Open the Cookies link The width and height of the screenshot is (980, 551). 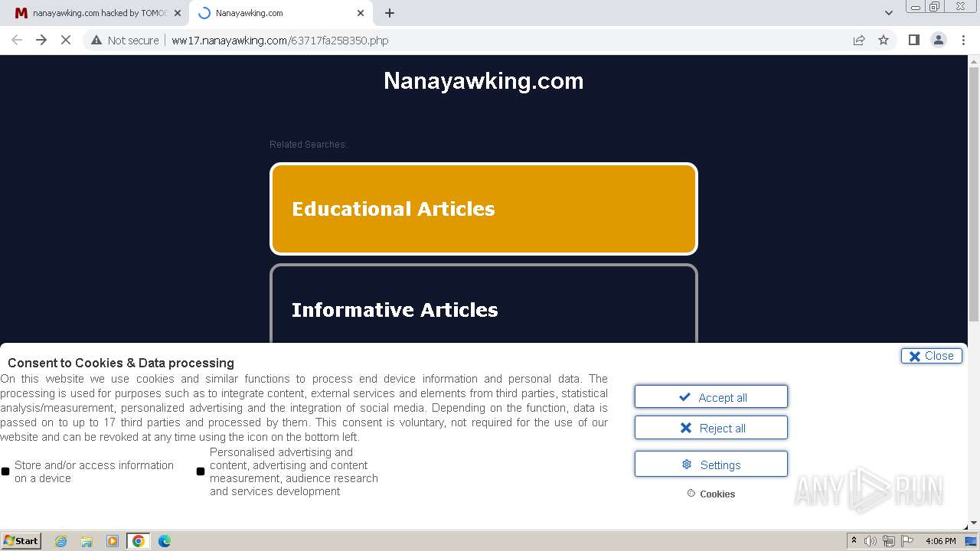click(711, 494)
